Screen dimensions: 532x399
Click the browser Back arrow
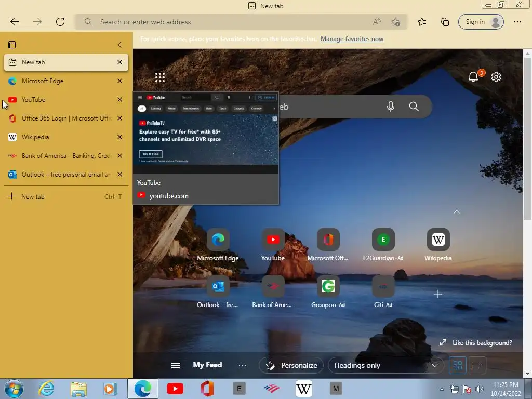[x=14, y=22]
